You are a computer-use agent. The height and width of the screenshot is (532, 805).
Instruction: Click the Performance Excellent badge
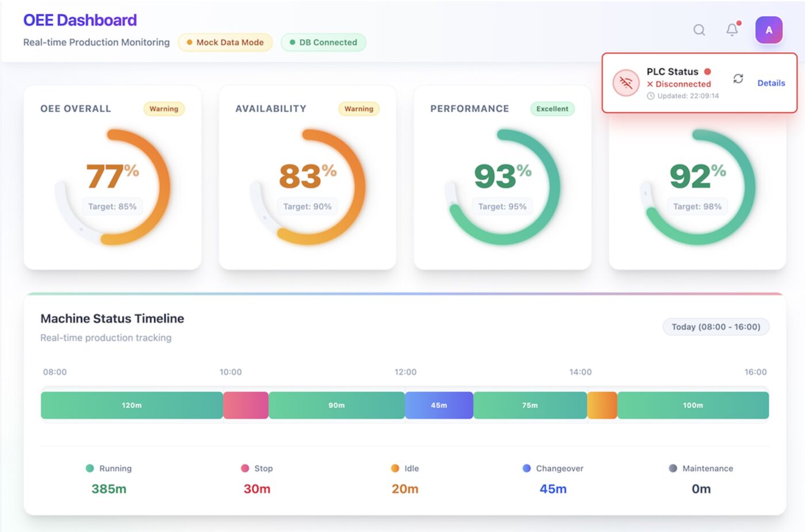point(552,109)
